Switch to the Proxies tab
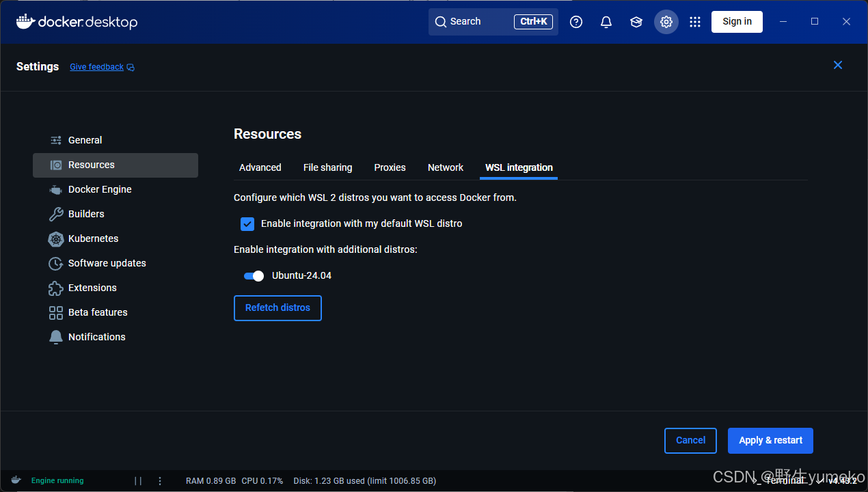Screen dimensions: 868x492 (x=390, y=167)
